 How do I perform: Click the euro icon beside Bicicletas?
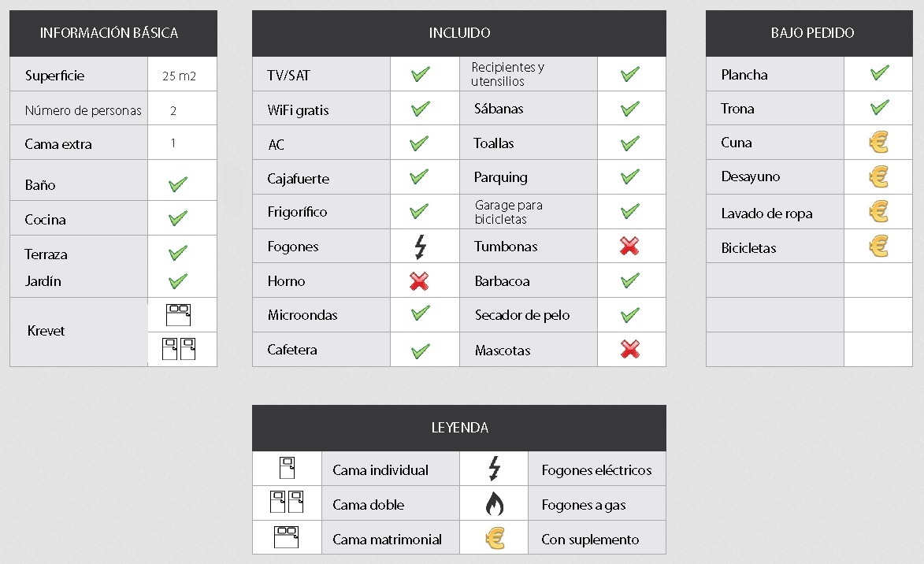[878, 247]
